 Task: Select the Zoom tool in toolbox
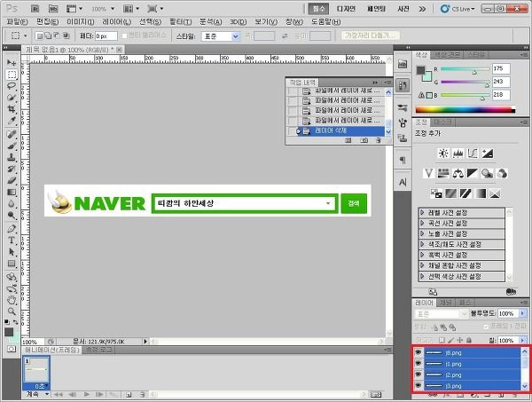(12, 311)
